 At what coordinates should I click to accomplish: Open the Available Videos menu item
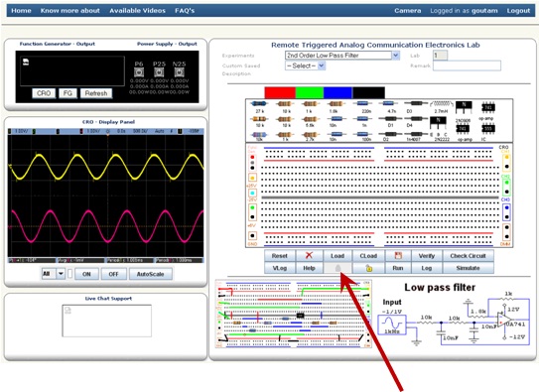pyautogui.click(x=138, y=11)
